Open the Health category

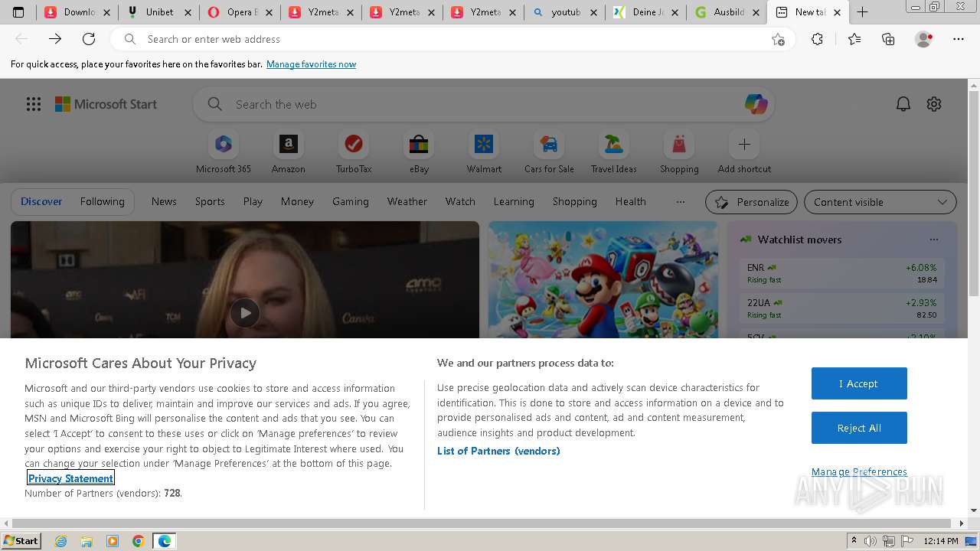(630, 201)
